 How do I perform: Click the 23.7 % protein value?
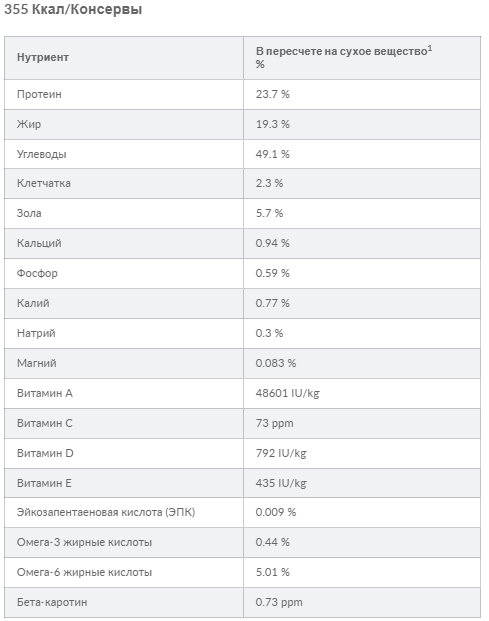point(272,94)
